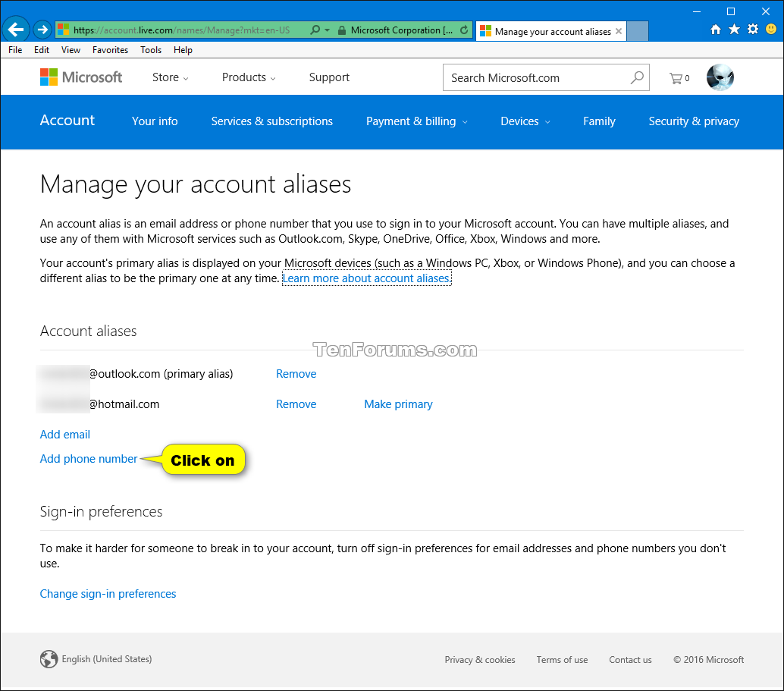Expand the Products dropdown

[x=249, y=77]
